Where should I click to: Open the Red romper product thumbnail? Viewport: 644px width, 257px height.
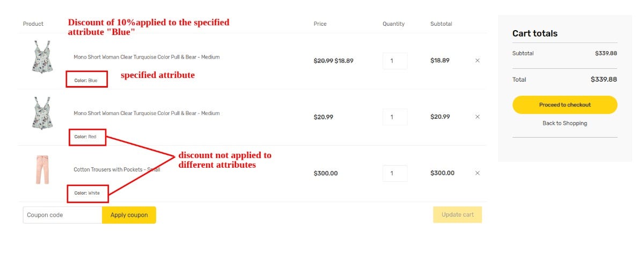point(42,113)
